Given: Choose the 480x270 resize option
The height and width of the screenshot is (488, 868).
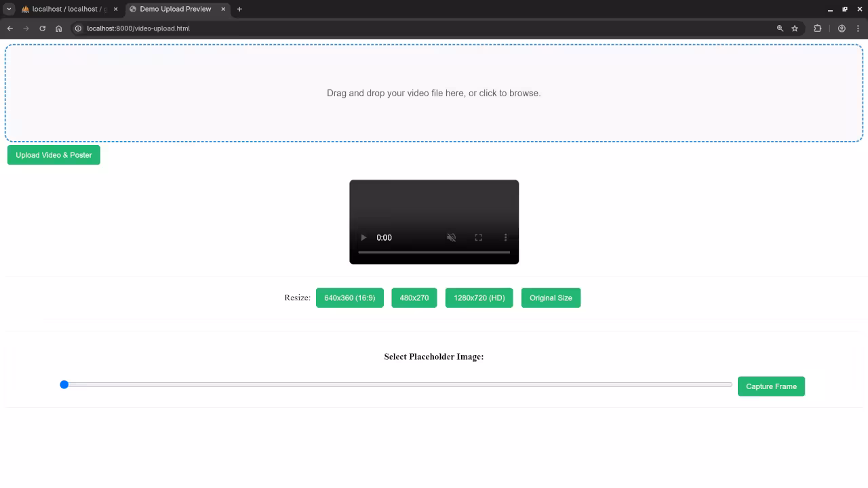Looking at the screenshot, I should pyautogui.click(x=414, y=298).
